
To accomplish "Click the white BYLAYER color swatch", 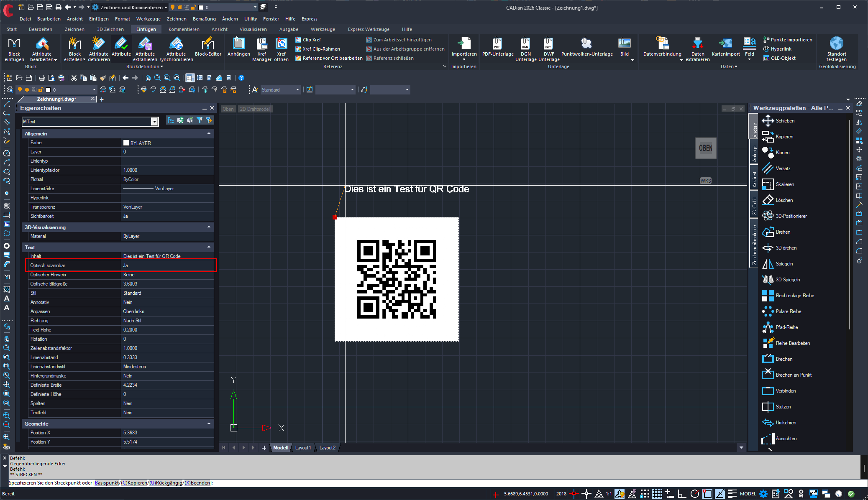I will (126, 143).
